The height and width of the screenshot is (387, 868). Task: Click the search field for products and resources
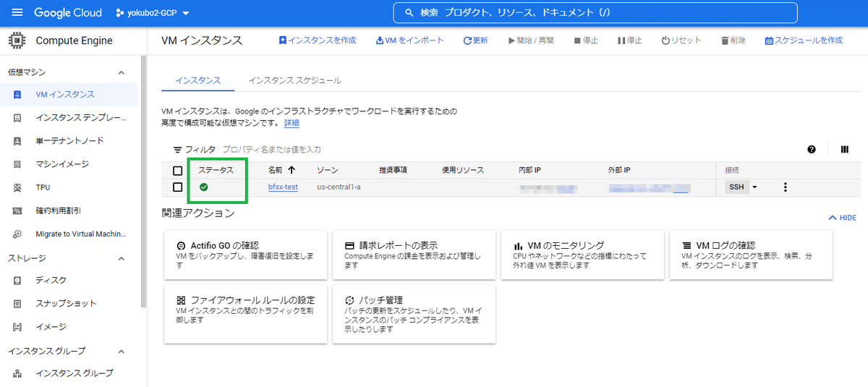click(x=595, y=13)
